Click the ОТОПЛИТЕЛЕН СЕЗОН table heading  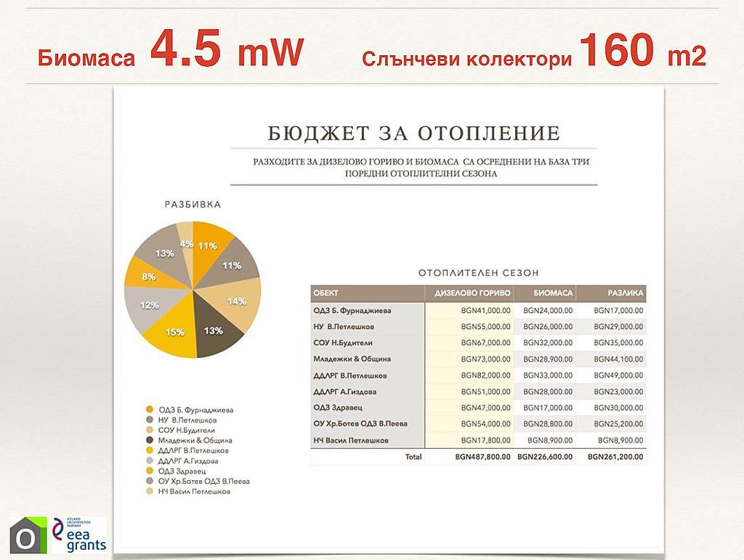479,273
